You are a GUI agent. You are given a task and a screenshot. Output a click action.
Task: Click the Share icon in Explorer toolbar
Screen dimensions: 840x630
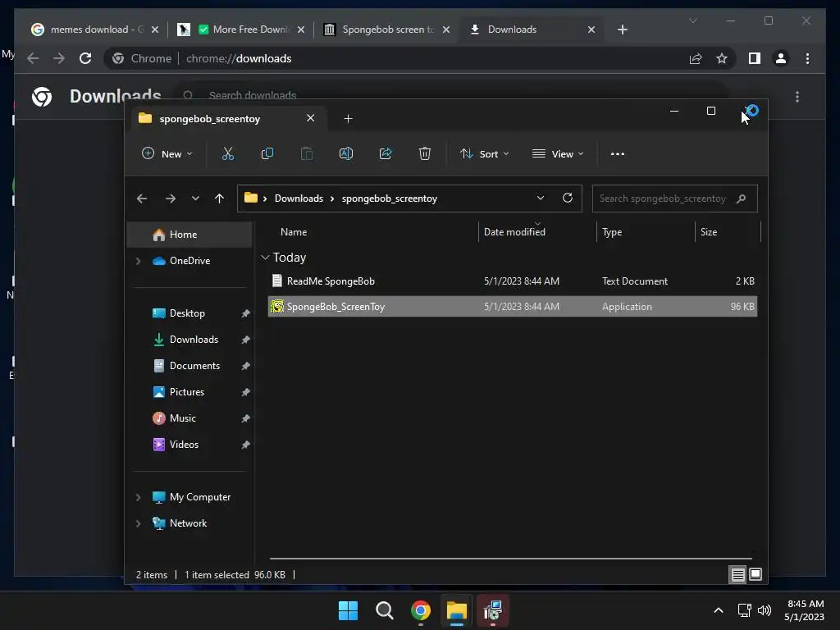click(386, 153)
